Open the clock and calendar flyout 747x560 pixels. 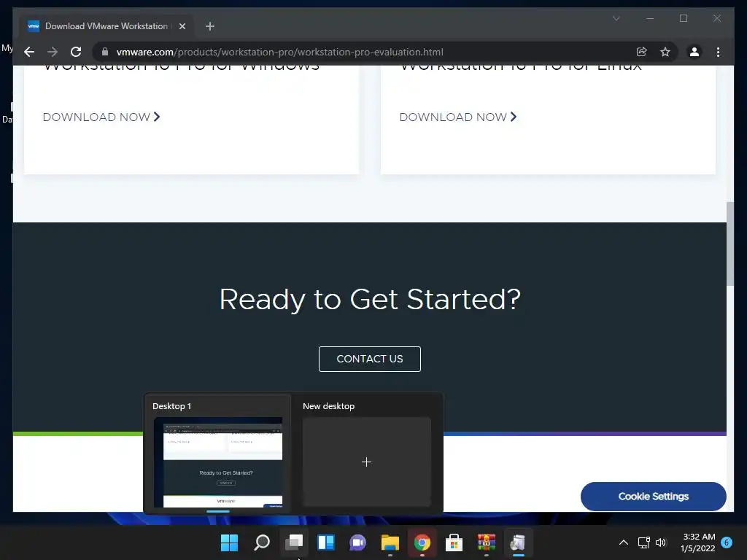(697, 542)
